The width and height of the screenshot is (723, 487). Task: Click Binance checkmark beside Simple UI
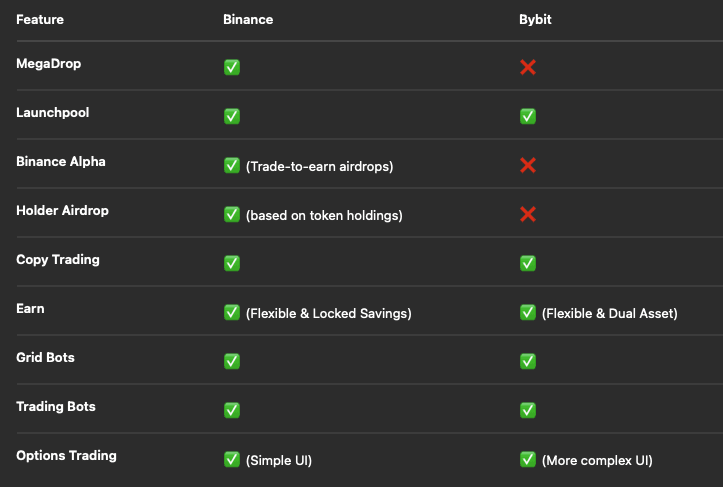(x=232, y=459)
